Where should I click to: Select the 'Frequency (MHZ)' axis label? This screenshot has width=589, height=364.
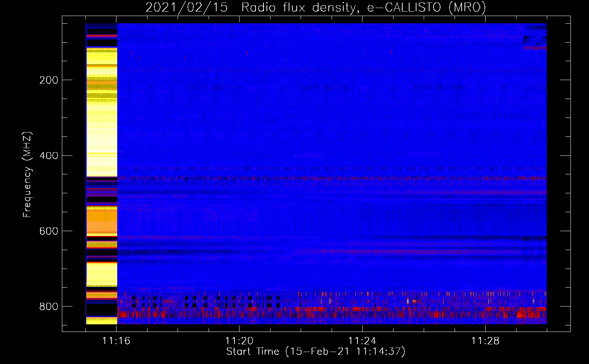pos(27,174)
